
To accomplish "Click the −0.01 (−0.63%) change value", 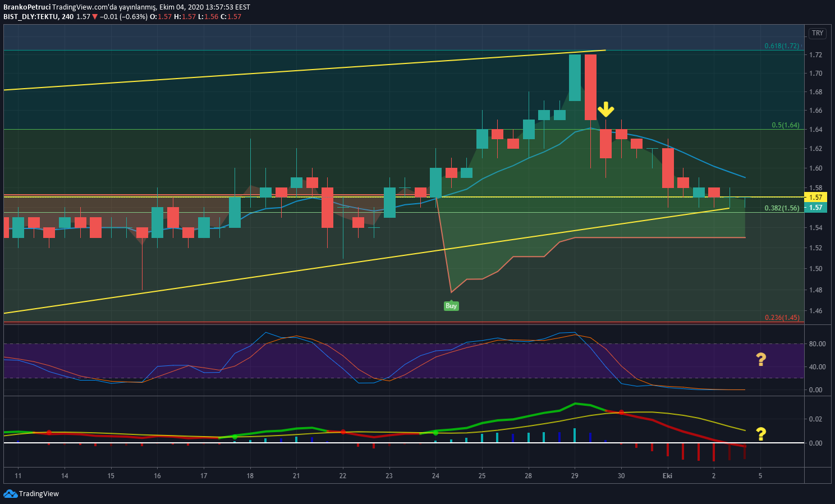I will click(124, 17).
